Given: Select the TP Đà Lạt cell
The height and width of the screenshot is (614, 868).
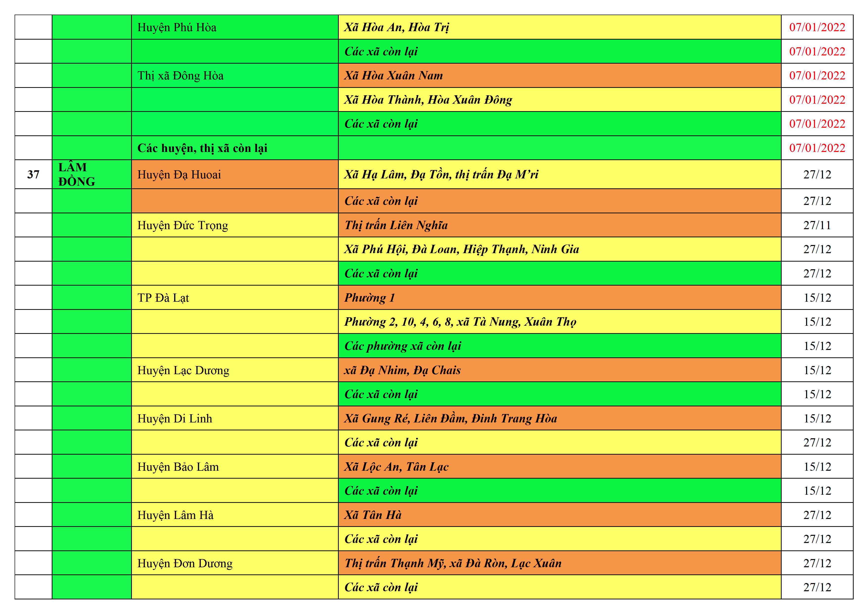Looking at the screenshot, I should point(234,298).
